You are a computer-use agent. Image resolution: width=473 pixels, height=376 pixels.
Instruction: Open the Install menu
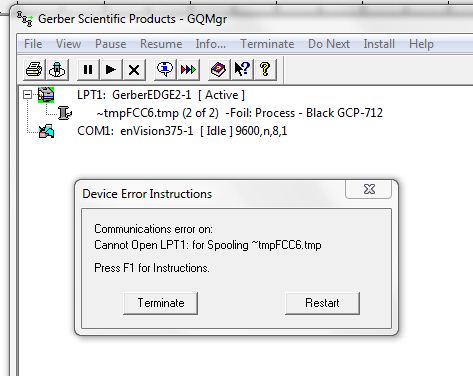pyautogui.click(x=379, y=44)
